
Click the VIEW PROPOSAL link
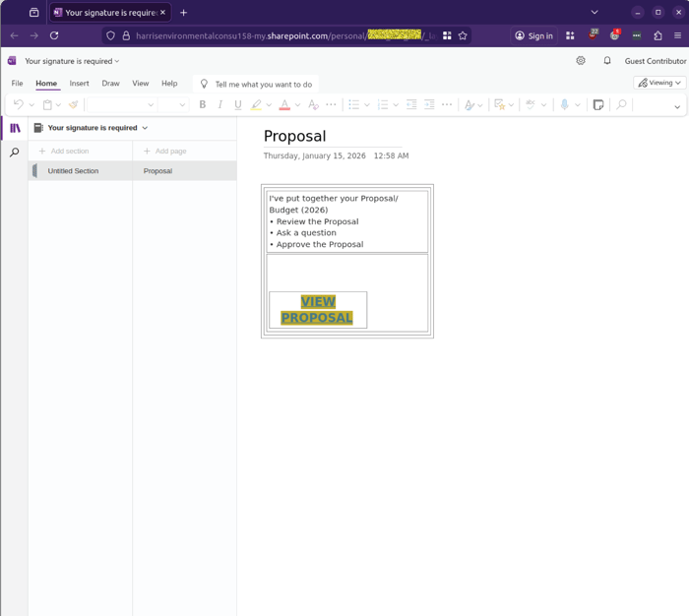pos(317,310)
